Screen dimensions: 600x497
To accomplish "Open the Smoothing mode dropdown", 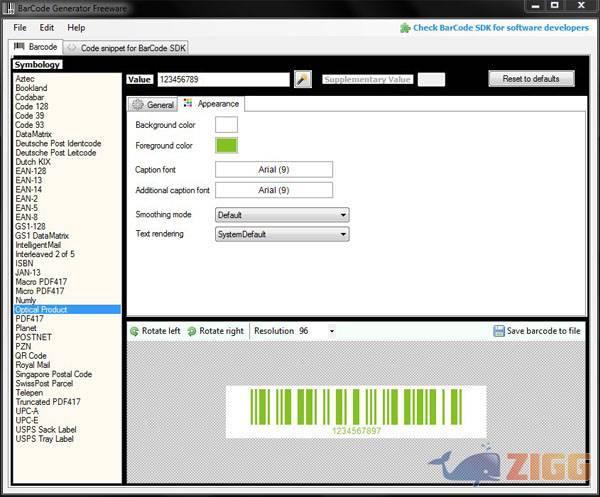I will tap(343, 214).
